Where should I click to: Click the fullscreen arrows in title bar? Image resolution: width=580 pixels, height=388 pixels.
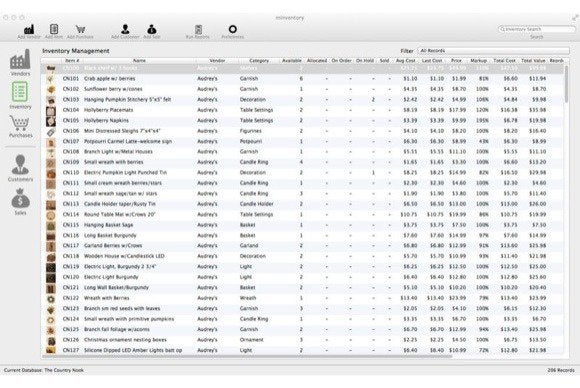[x=575, y=17]
